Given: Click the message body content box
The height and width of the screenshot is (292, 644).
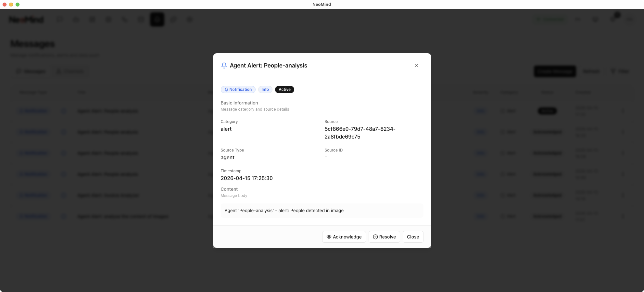Looking at the screenshot, I should 322,211.
